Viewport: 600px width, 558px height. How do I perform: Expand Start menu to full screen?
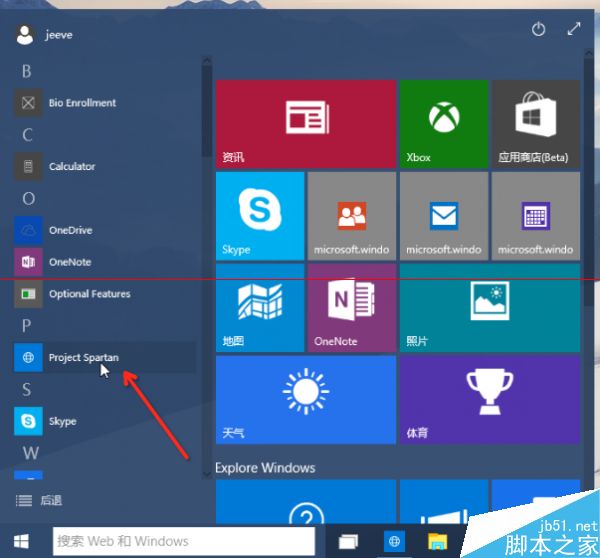[x=574, y=29]
